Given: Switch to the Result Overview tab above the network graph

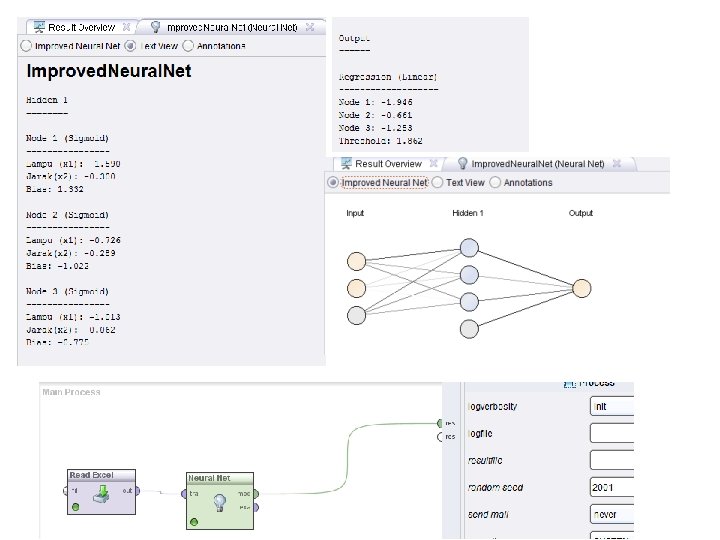Looking at the screenshot, I should 388,164.
